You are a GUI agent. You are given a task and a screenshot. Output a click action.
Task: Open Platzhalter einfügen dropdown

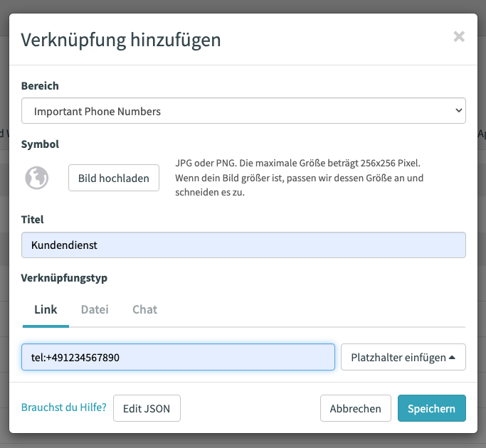point(403,357)
